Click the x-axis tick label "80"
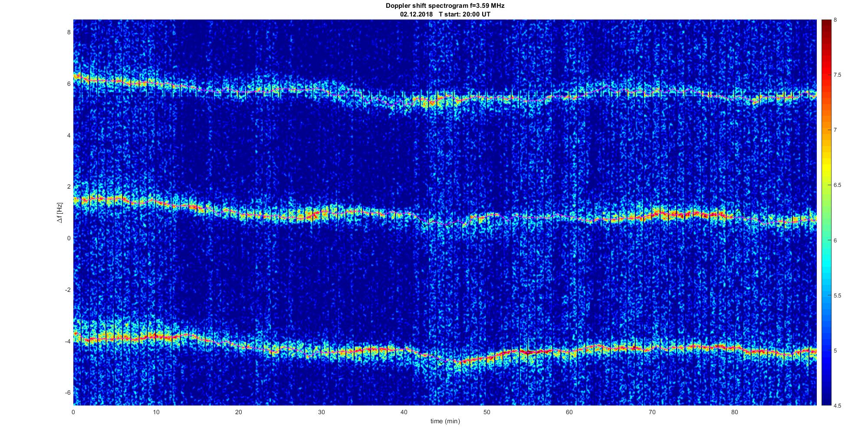 (x=734, y=412)
